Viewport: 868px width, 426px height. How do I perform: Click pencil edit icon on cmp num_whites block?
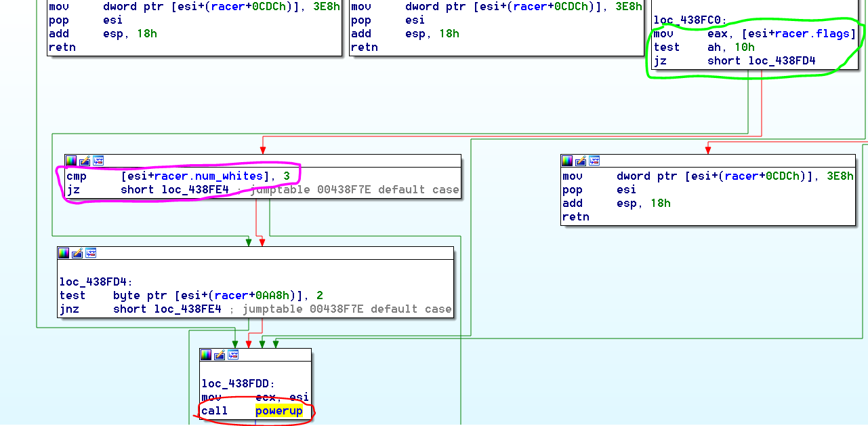point(85,161)
